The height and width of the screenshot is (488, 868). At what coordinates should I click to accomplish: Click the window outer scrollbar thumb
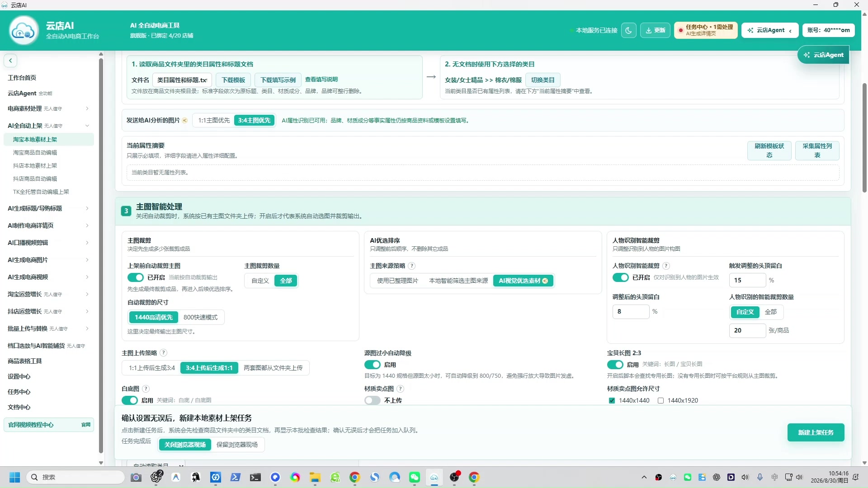(x=864, y=138)
